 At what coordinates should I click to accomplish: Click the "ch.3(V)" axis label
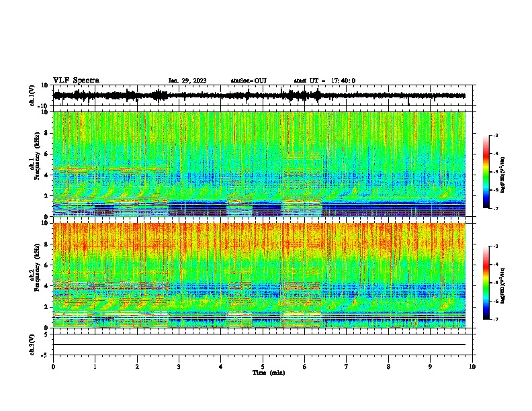coord(32,345)
